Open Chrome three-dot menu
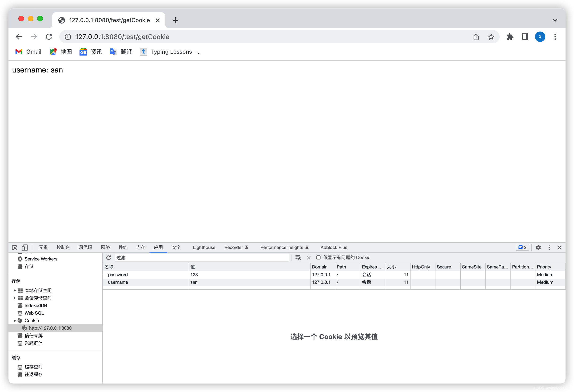574x392 pixels. click(x=555, y=37)
